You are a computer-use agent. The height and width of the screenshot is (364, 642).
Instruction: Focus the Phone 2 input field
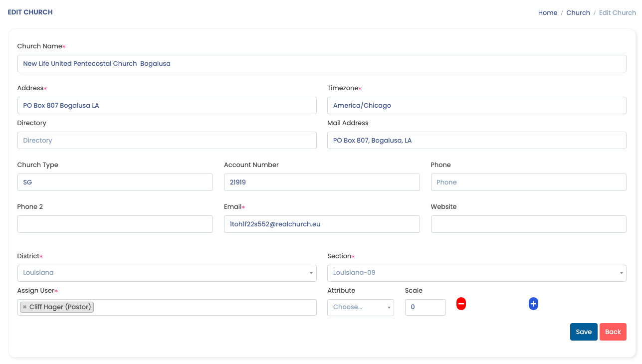[x=115, y=224]
